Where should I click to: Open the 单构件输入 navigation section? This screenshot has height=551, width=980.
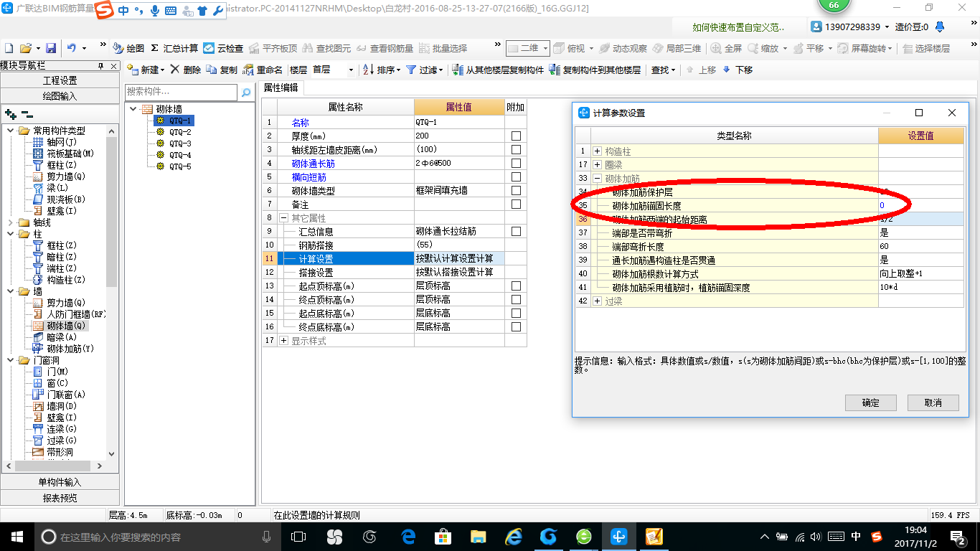(60, 482)
